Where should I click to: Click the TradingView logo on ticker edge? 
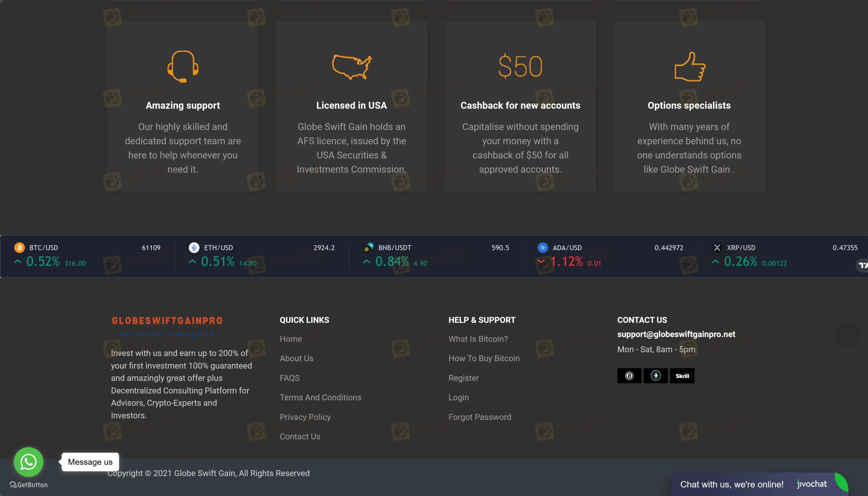[x=862, y=265]
